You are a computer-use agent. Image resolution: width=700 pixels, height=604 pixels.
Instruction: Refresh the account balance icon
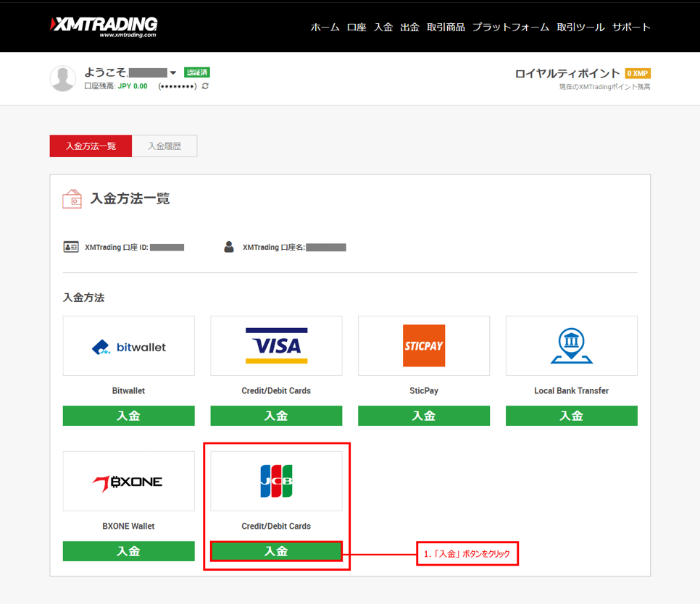[205, 86]
